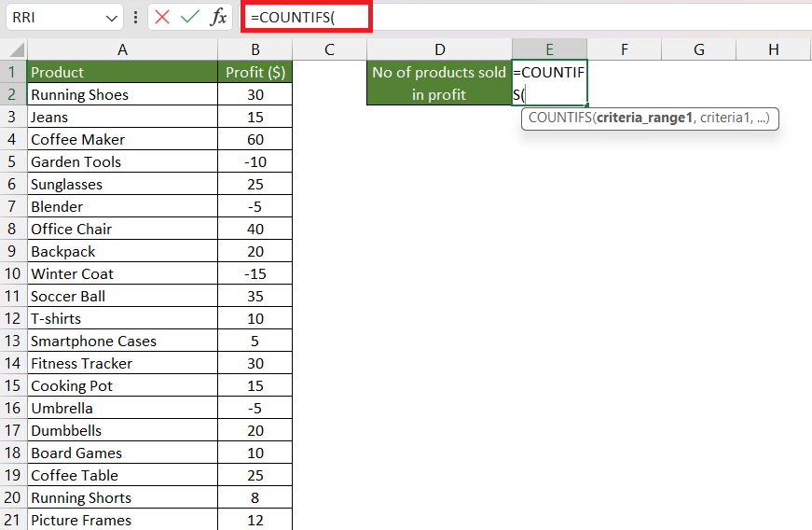Click the Select All corner triangle
This screenshot has width=812, height=530.
click(17, 49)
